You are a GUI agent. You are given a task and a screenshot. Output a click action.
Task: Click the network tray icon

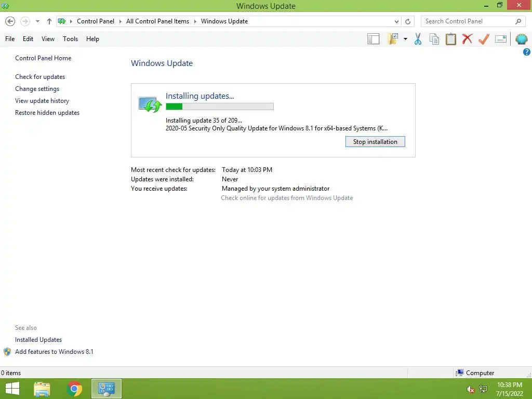(483, 389)
